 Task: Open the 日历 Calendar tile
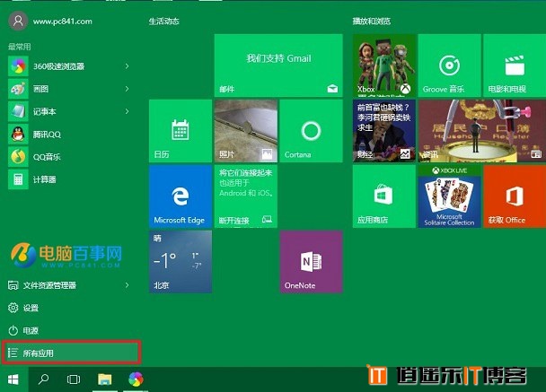[x=181, y=131]
